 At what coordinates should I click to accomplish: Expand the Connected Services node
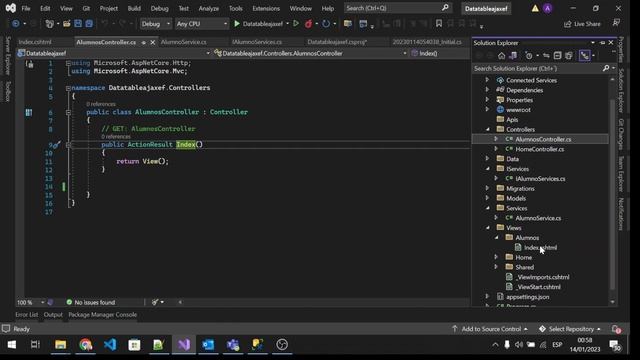point(487,80)
